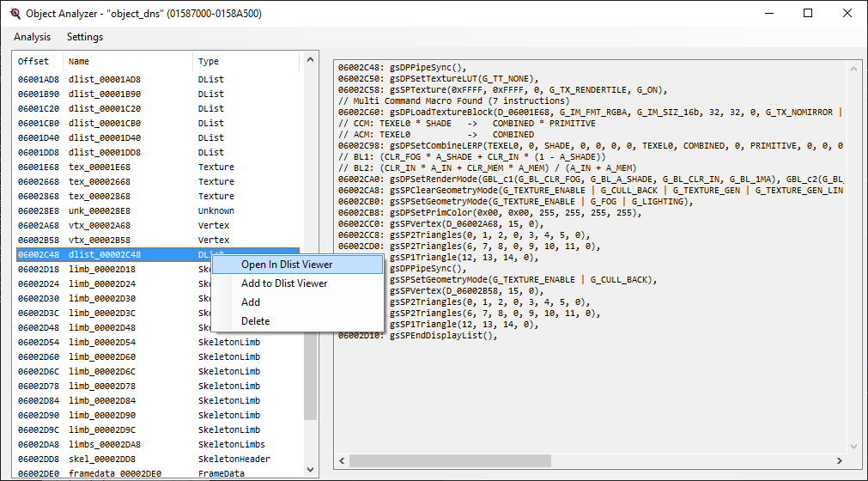Image resolution: width=868 pixels, height=481 pixels.
Task: Open the Analysis menu
Action: (x=32, y=37)
